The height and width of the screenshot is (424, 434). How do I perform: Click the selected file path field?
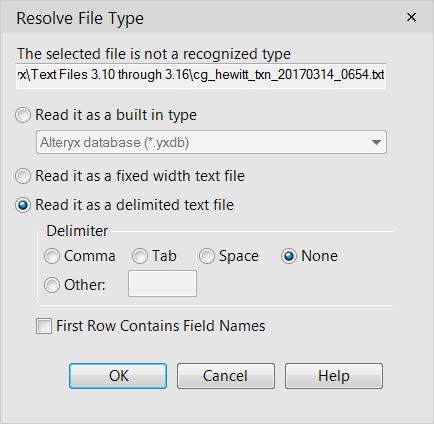(x=201, y=76)
